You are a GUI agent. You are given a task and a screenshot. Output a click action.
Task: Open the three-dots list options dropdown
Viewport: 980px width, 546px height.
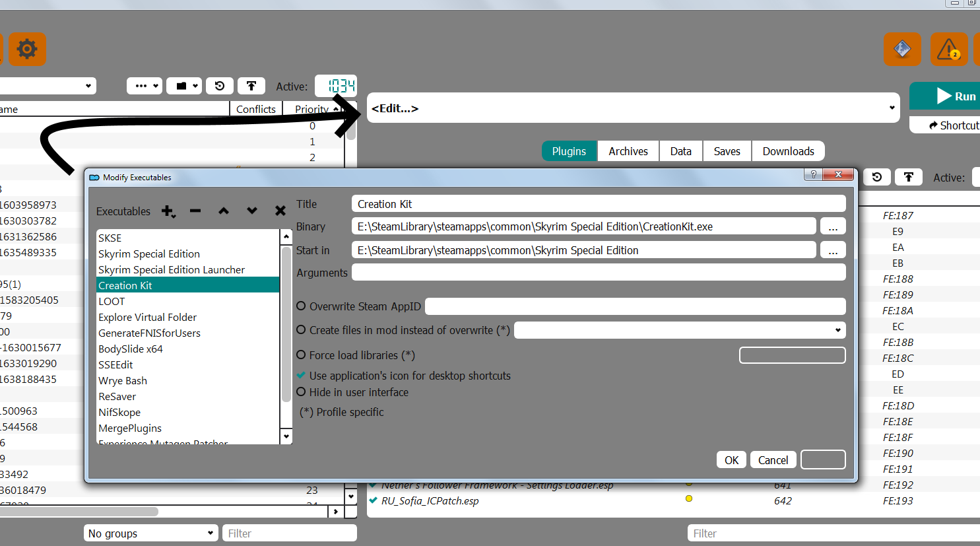145,86
